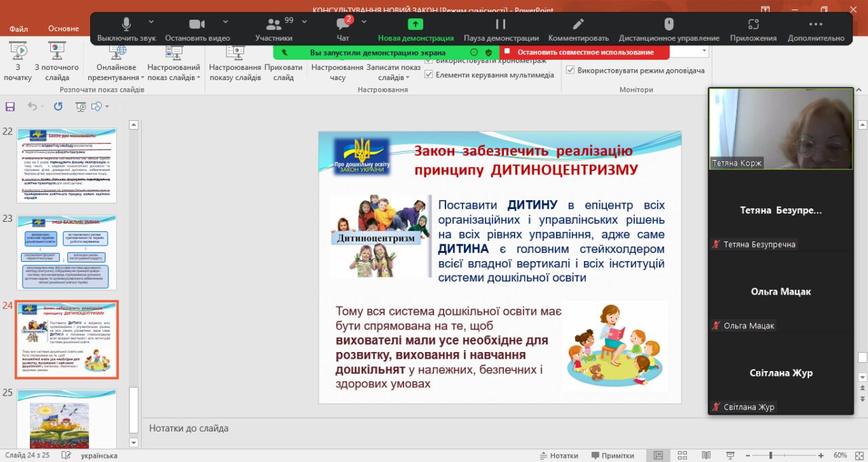Image resolution: width=868 pixels, height=462 pixels.
Task: Click the 60% zoom level value
Action: 840,455
